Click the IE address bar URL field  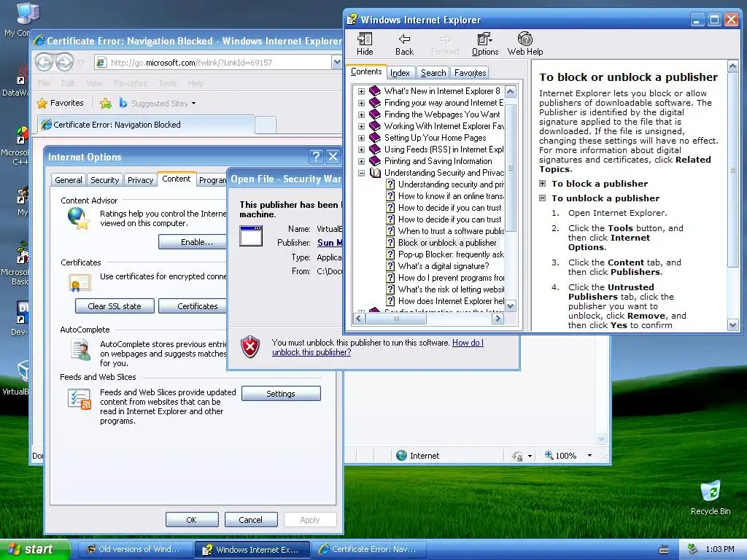point(212,63)
